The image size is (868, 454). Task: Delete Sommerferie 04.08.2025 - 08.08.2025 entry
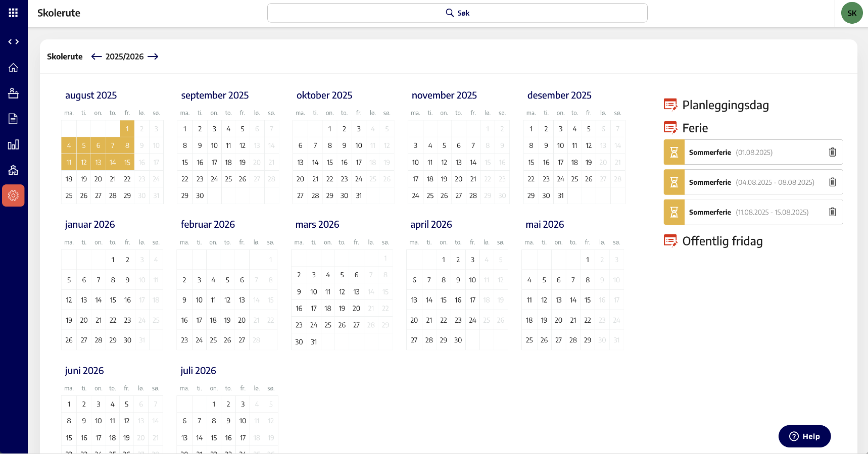click(x=832, y=182)
